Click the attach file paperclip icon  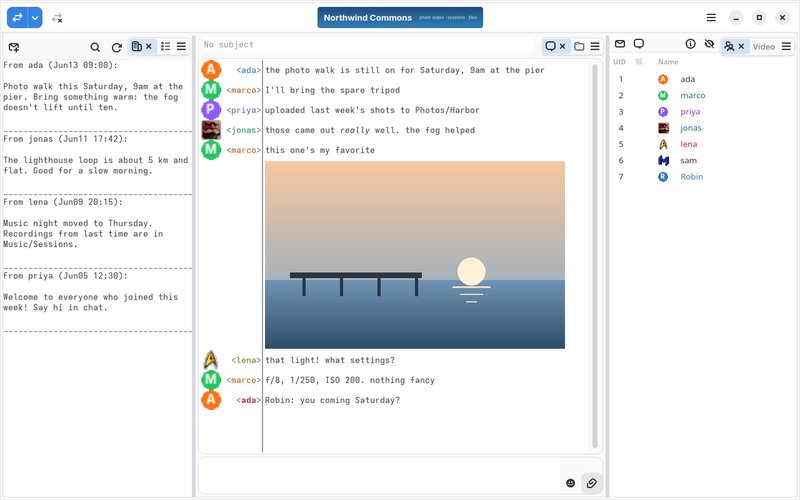[591, 483]
